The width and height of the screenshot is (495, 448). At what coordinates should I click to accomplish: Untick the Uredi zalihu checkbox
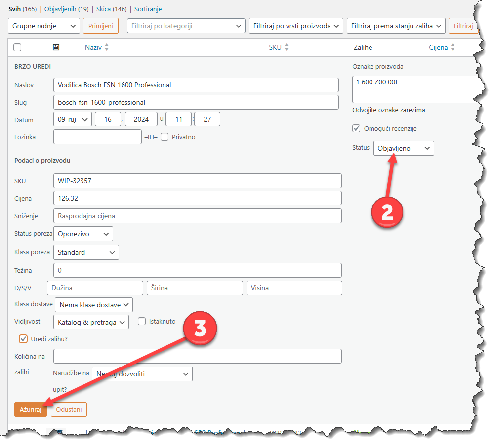tap(23, 339)
